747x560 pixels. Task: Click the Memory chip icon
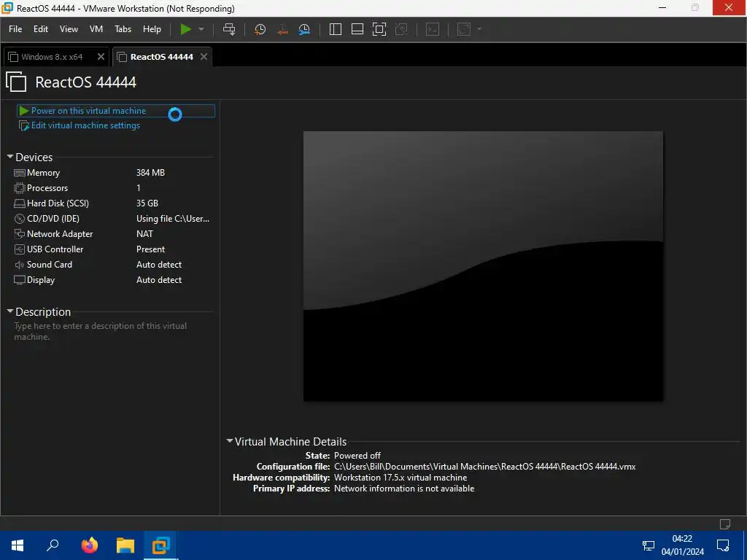click(20, 173)
